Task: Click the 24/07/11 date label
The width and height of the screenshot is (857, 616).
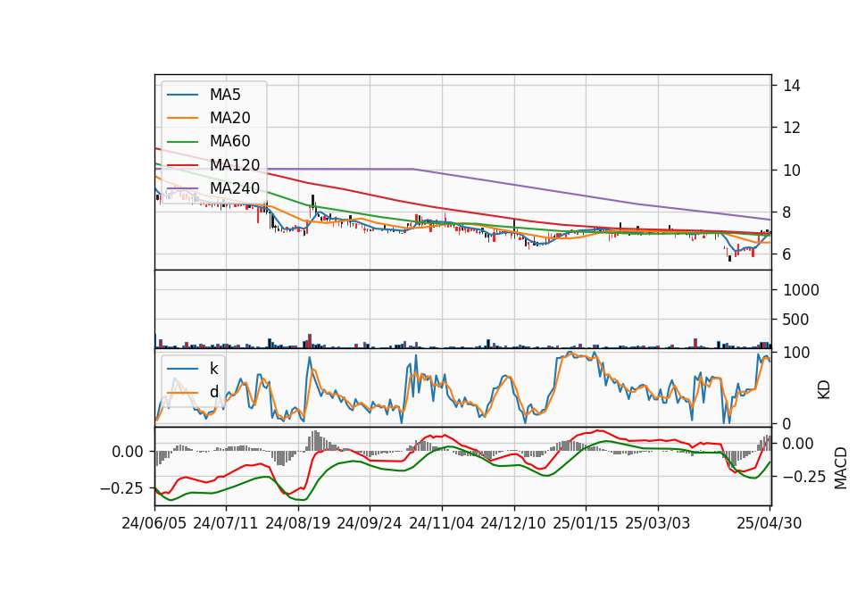Action: pos(226,523)
